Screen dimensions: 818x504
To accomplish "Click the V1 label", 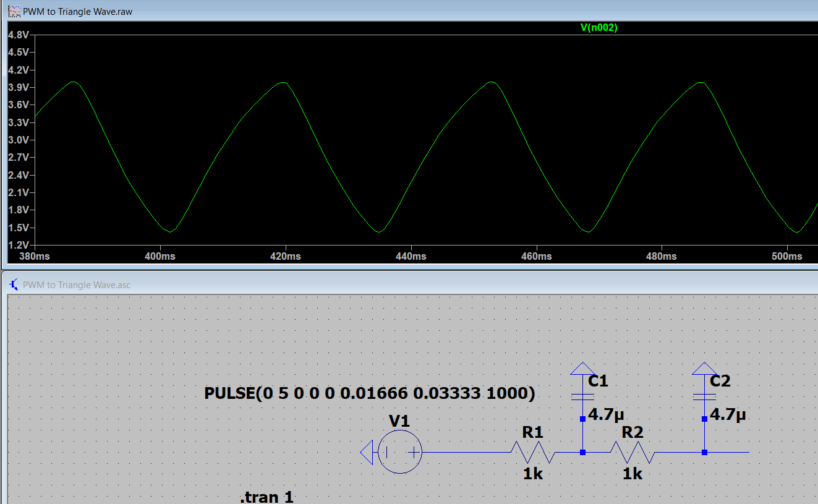I will point(399,421).
